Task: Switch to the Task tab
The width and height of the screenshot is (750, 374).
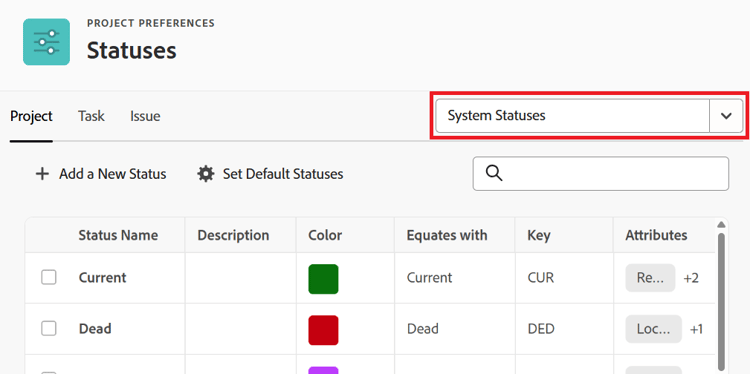Action: 91,116
